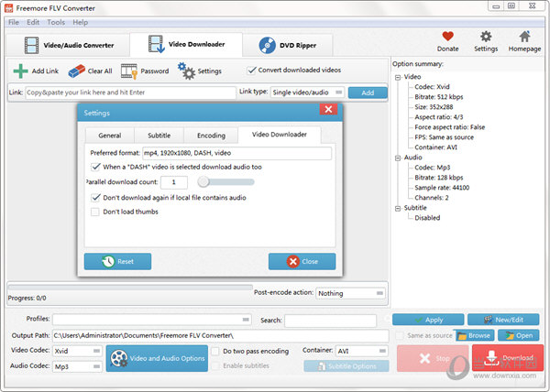Click Video and Audio Options film reel button

pyautogui.click(x=157, y=358)
